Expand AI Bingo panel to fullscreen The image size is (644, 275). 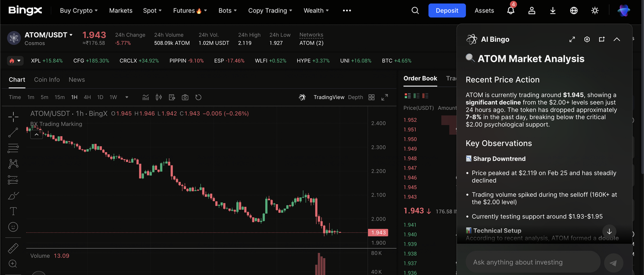click(x=572, y=39)
